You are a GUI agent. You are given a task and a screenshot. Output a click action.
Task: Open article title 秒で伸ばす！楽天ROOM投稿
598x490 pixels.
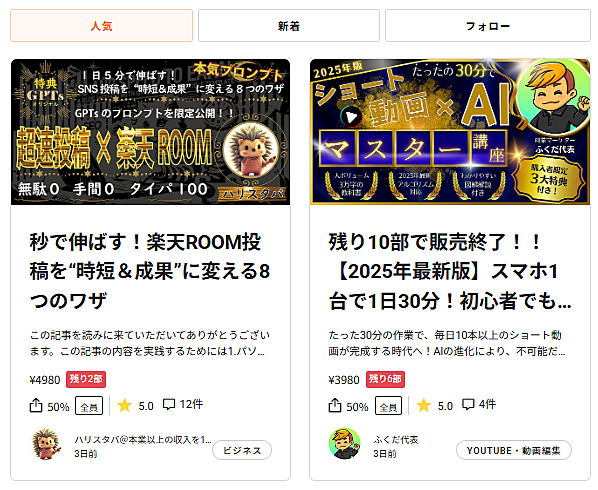click(150, 272)
